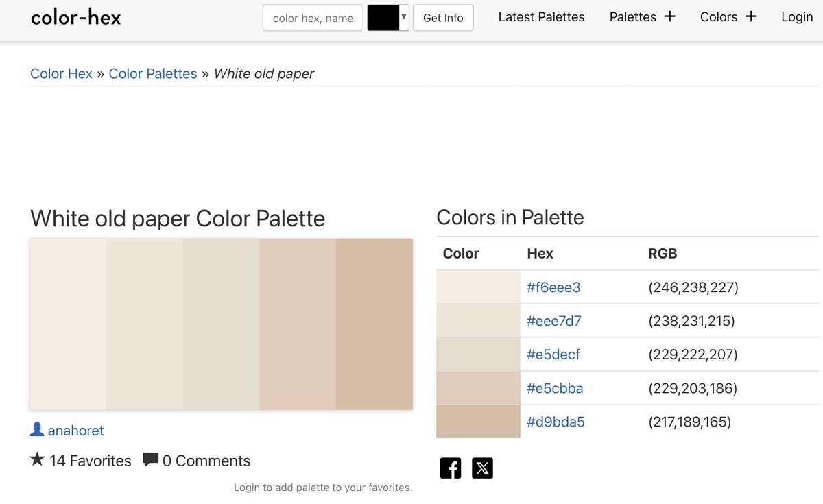Image resolution: width=823 pixels, height=504 pixels.
Task: Open the color-hex site logo
Action: [x=76, y=17]
